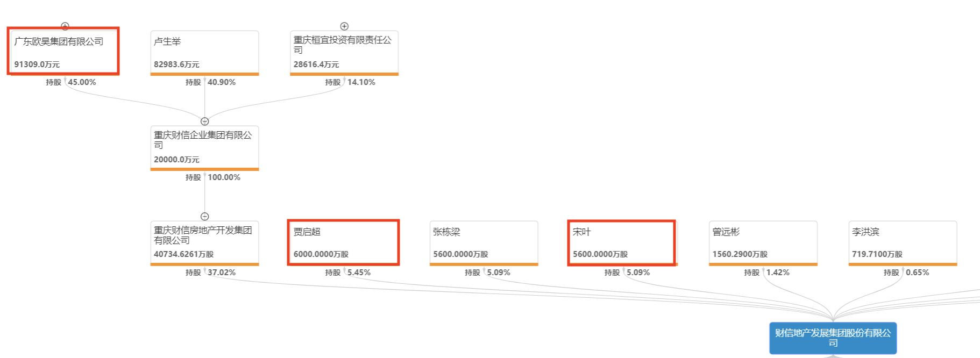
Task: Click the blue 财信地产发展集团股份有限公司 root node
Action: (833, 338)
